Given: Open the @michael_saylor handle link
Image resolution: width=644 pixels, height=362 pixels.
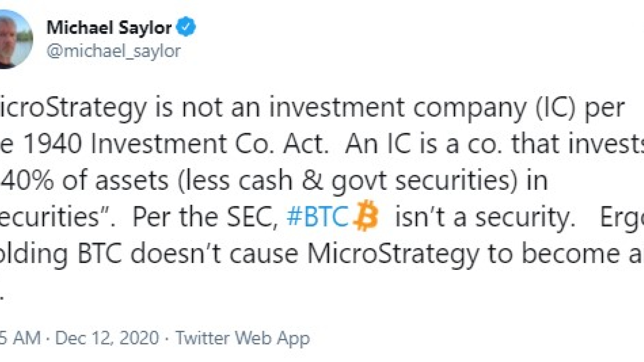Looking at the screenshot, I should point(114,51).
